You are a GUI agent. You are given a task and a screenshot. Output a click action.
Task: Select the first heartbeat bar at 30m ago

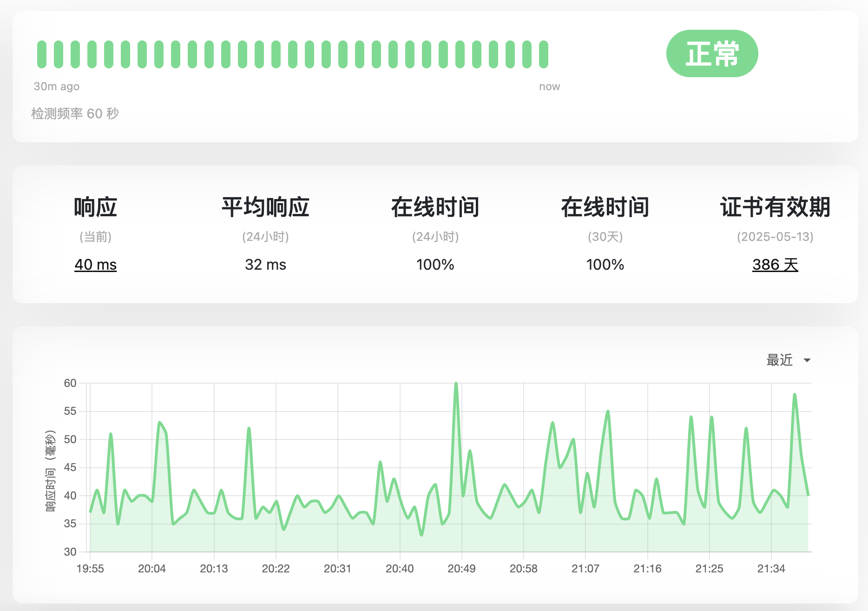(42, 54)
